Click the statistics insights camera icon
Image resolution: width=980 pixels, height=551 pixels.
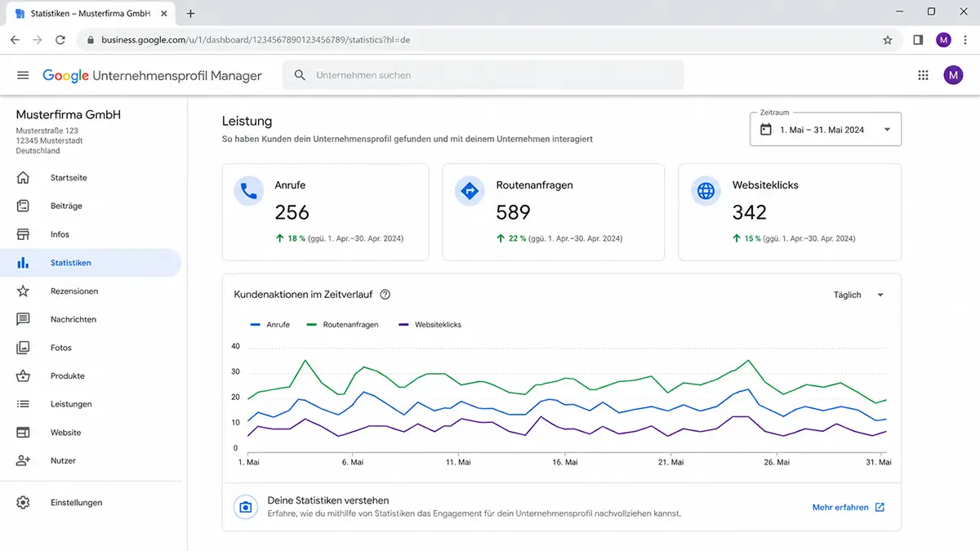tap(244, 507)
